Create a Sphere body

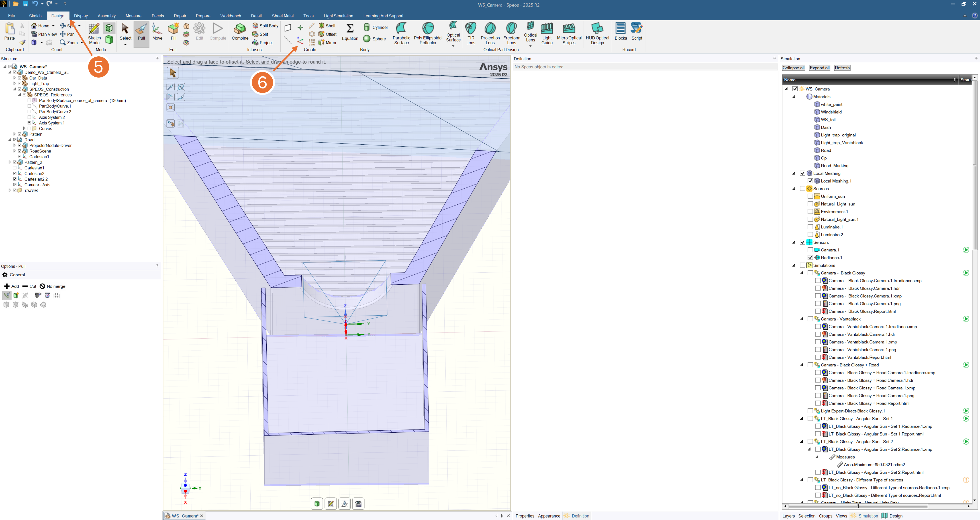click(374, 39)
